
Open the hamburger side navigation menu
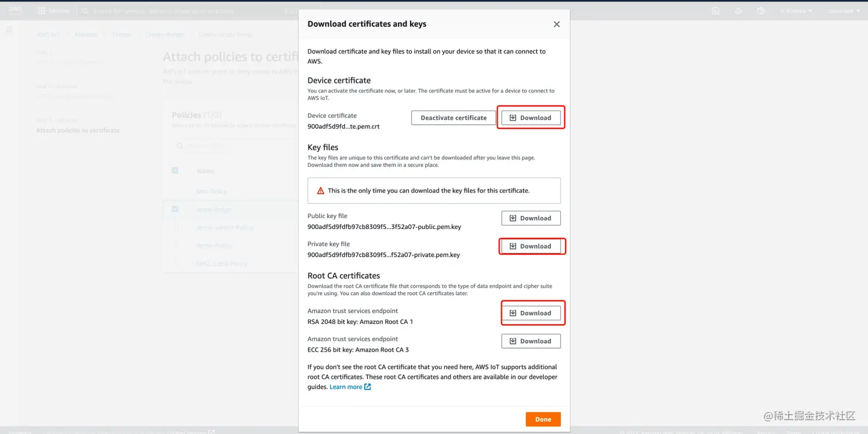tap(9, 29)
